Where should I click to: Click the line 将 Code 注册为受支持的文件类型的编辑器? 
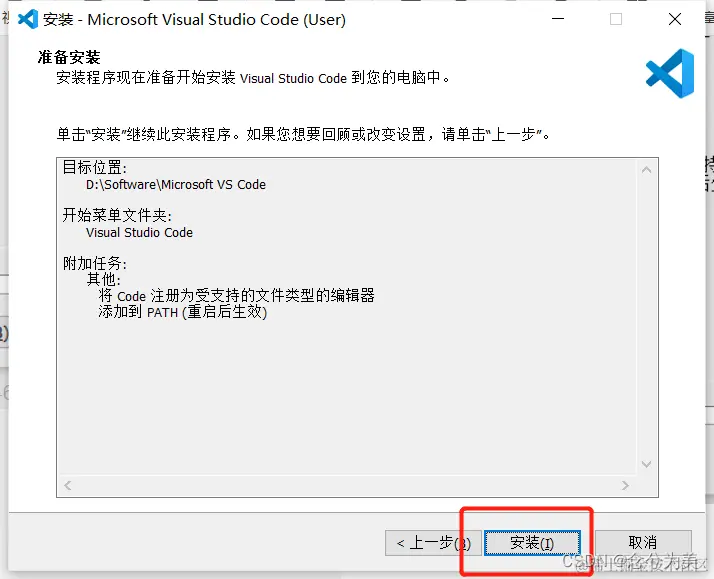[237, 295]
